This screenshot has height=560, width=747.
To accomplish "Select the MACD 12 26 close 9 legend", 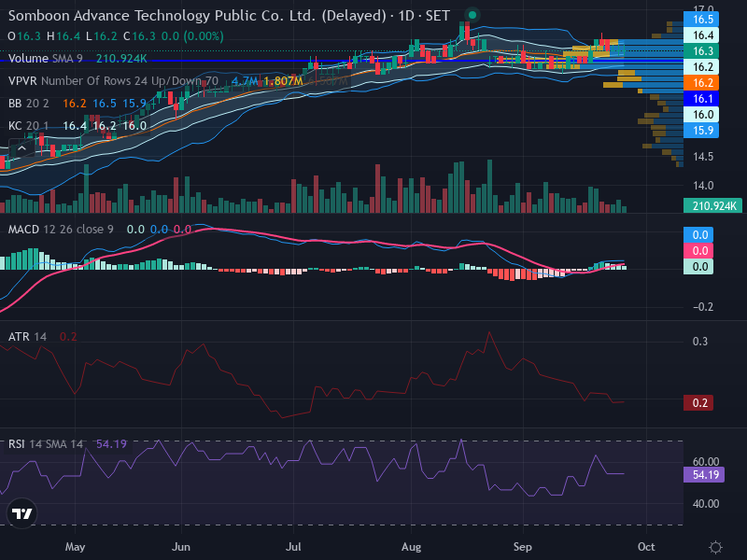I will coord(100,230).
